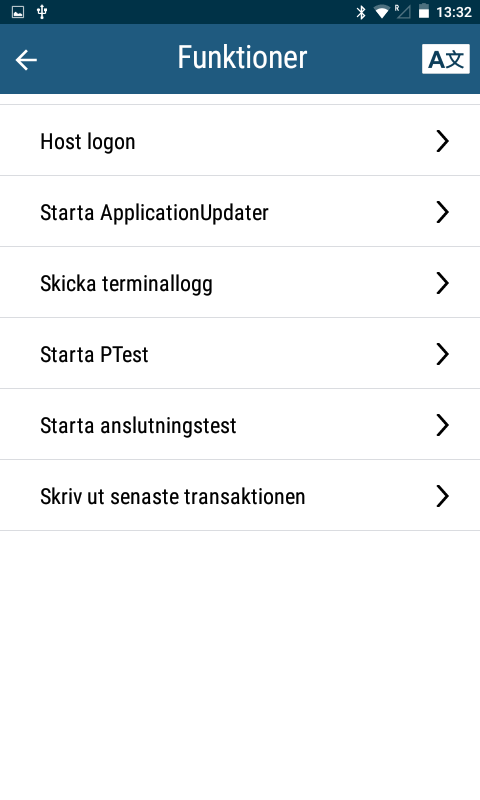Tap the Wi-Fi signal icon
The width and height of the screenshot is (480, 800).
pyautogui.click(x=382, y=12)
